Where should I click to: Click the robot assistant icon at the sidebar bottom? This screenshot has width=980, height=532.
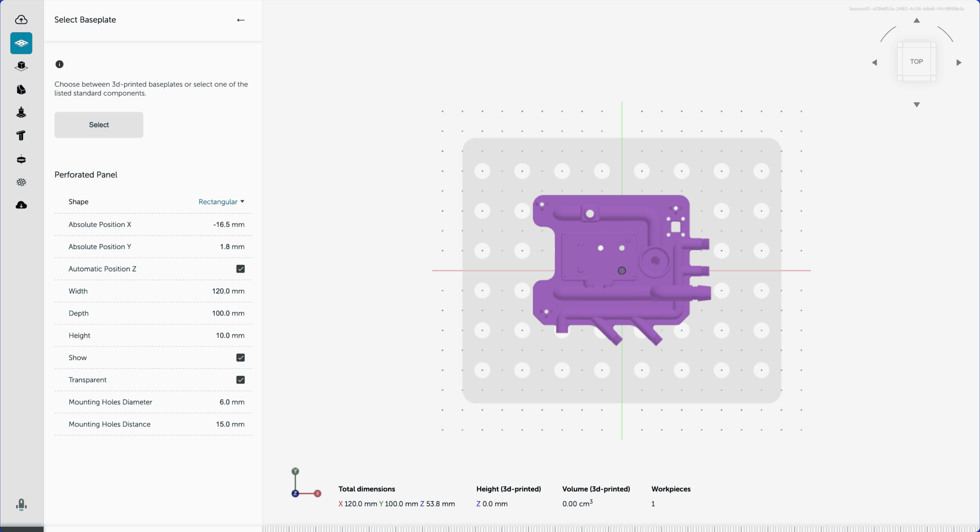click(x=21, y=504)
